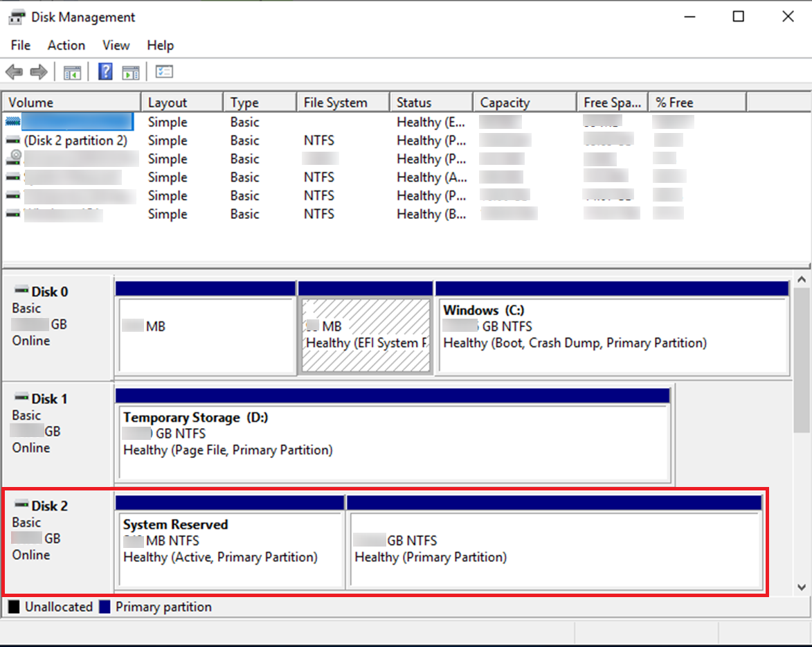Viewport: 812px width, 647px height.
Task: Click the Settings checklist toolbar icon
Action: pyautogui.click(x=164, y=72)
